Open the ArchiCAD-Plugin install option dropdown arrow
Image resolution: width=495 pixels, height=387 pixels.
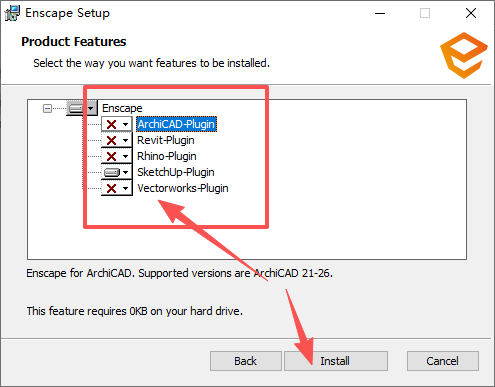point(125,124)
